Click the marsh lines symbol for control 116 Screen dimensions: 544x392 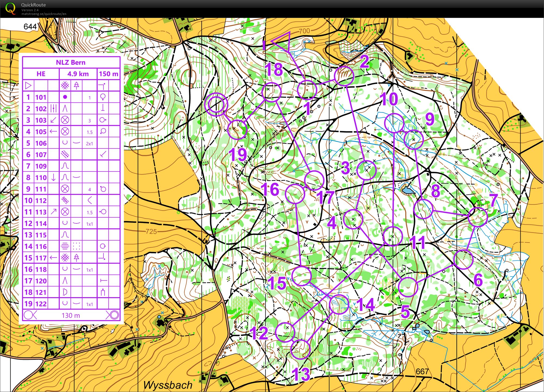tap(65, 246)
